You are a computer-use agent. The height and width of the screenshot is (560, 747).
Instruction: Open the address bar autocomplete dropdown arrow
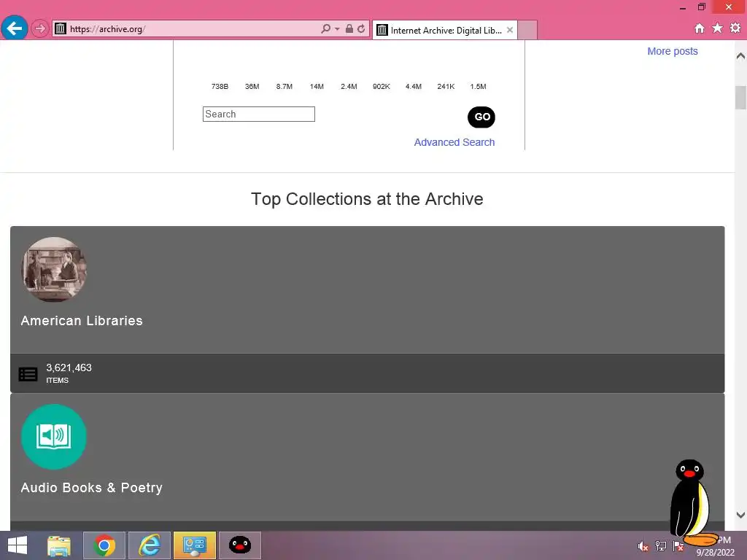(x=337, y=28)
